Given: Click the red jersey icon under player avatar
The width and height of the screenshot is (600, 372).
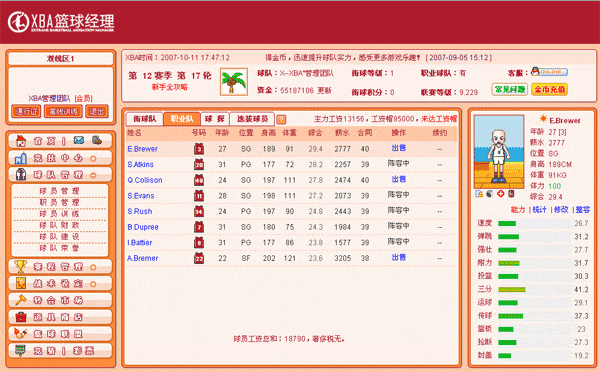Looking at the screenshot, I should pyautogui.click(x=511, y=194).
